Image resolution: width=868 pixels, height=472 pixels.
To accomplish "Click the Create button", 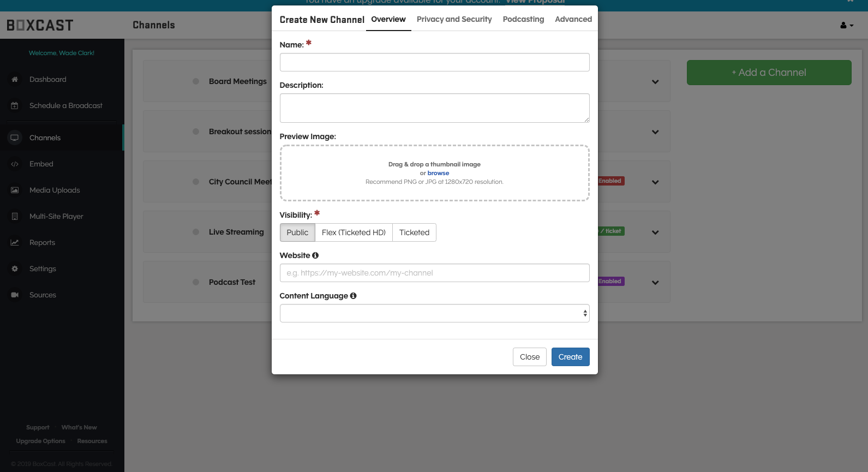I will 570,357.
